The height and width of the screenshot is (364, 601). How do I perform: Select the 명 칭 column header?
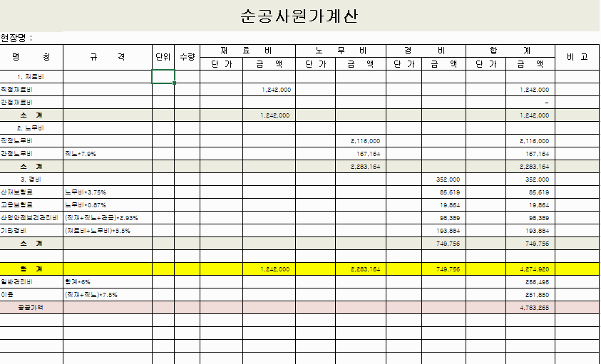[31, 57]
